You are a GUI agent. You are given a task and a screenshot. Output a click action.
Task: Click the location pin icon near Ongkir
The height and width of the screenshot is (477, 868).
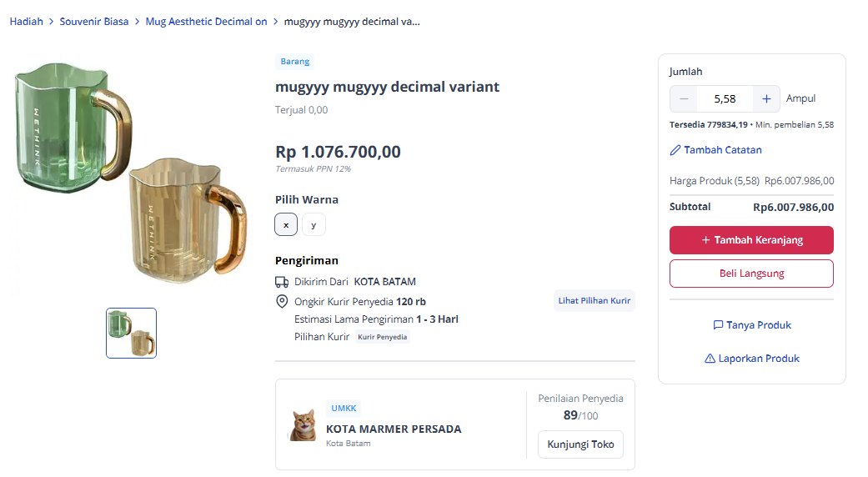282,301
